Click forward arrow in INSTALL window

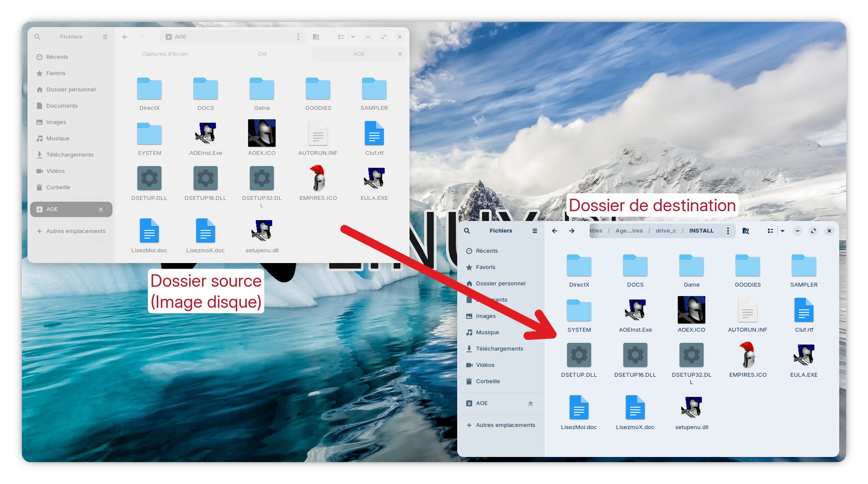(572, 231)
